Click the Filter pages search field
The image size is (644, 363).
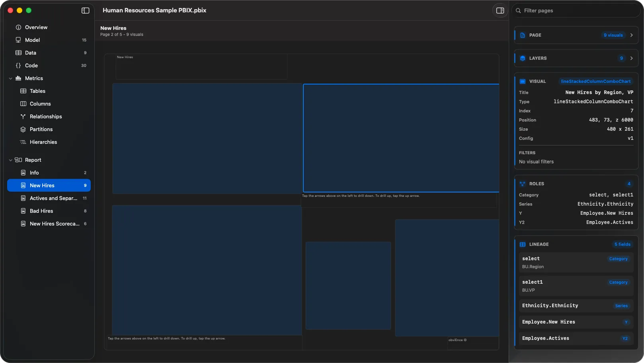[576, 10]
